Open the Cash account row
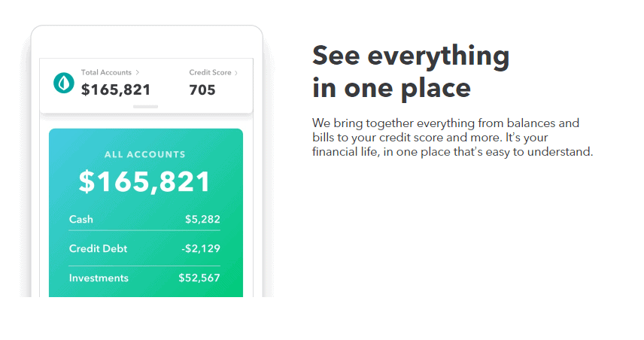Viewport: 644px width, 340px height. pos(144,220)
